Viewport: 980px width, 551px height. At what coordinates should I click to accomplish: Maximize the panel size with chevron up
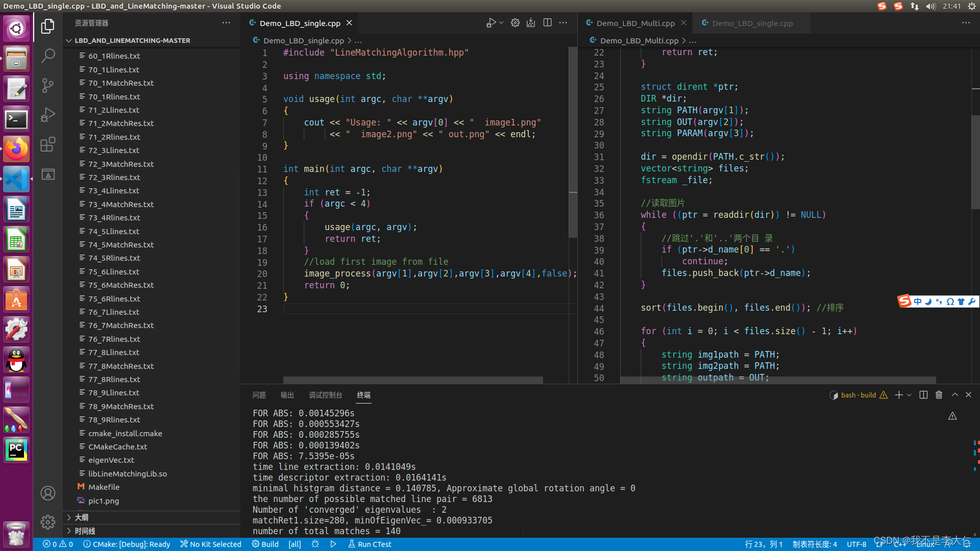tap(955, 395)
